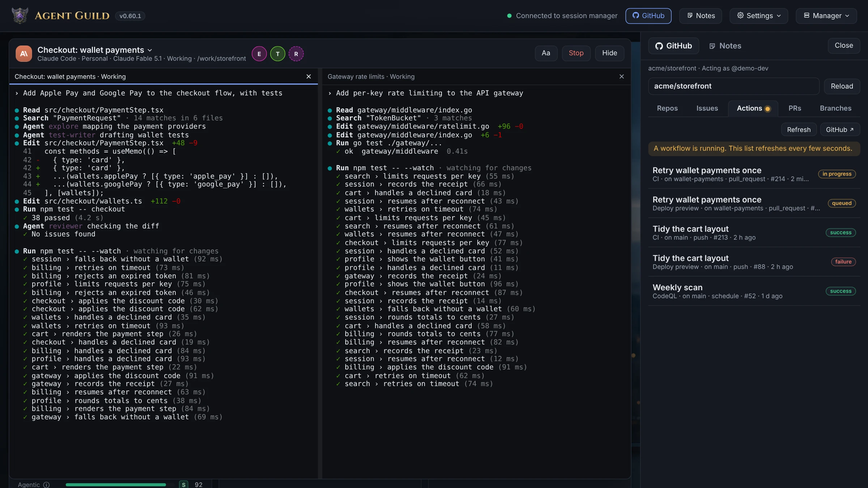Expand the Manager dropdown

tap(826, 16)
